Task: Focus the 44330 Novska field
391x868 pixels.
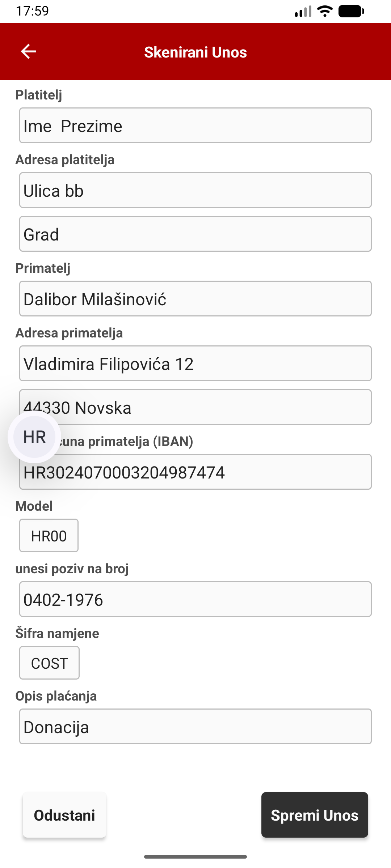Action: [217, 407]
